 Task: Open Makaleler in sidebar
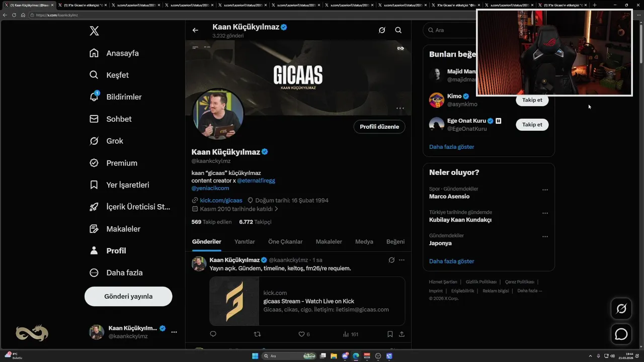tap(115, 229)
